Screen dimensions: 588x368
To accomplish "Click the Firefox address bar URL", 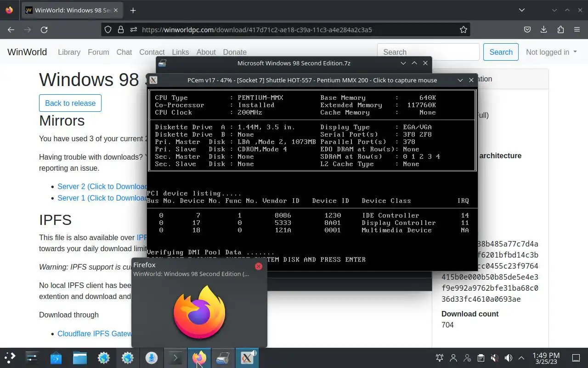I will 257,29.
